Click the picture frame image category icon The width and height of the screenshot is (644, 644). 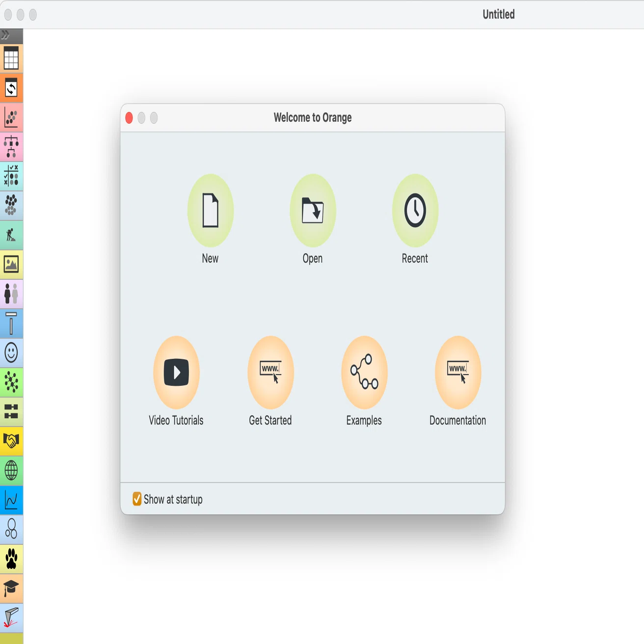click(x=11, y=265)
